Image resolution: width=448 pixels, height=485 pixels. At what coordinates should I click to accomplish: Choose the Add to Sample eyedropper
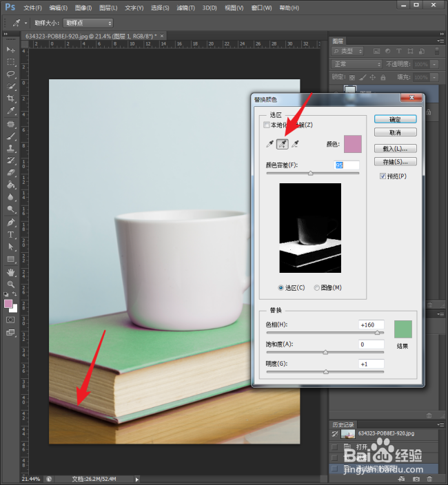[x=283, y=144]
